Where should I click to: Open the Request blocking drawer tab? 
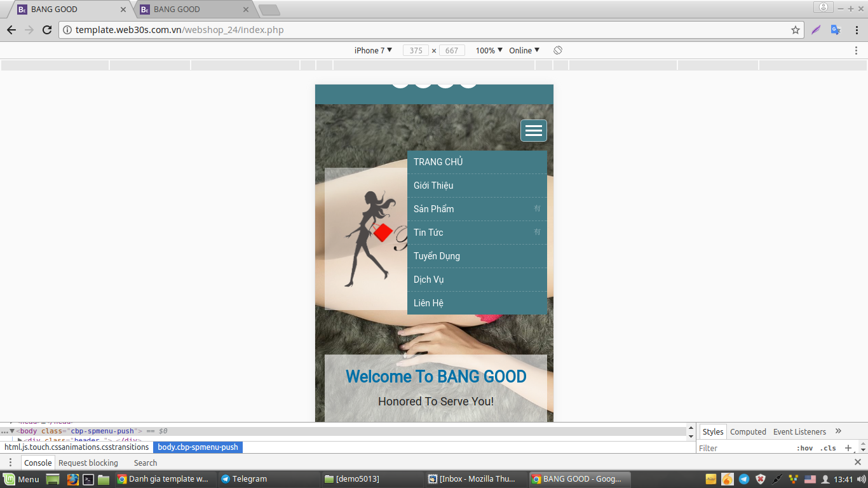[88, 463]
